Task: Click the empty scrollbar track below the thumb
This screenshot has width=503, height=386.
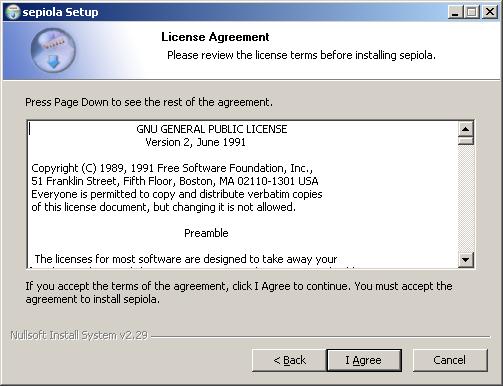Action: click(466, 198)
